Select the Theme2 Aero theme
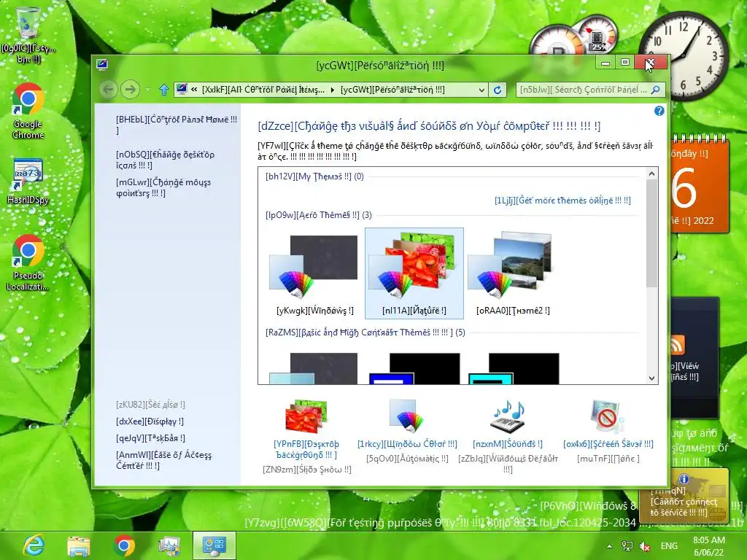The width and height of the screenshot is (747, 560). (513, 274)
